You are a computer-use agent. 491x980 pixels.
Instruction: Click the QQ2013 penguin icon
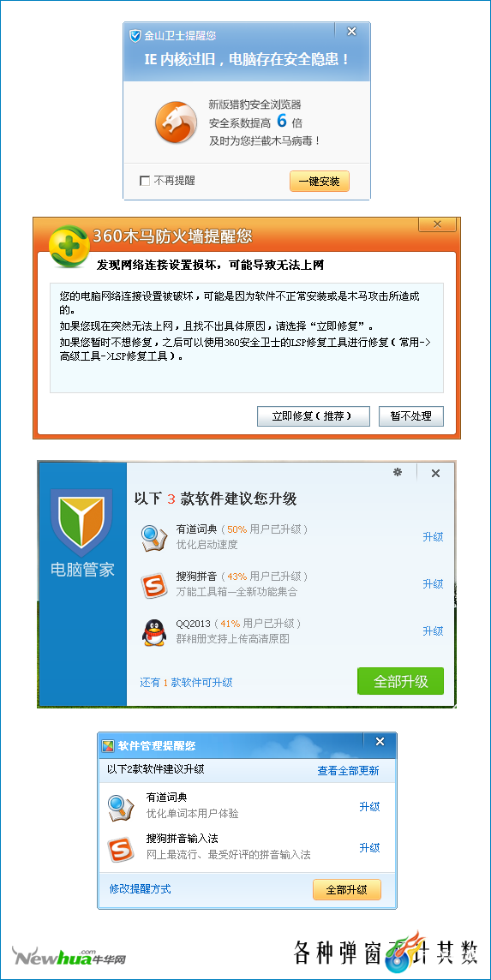[154, 632]
